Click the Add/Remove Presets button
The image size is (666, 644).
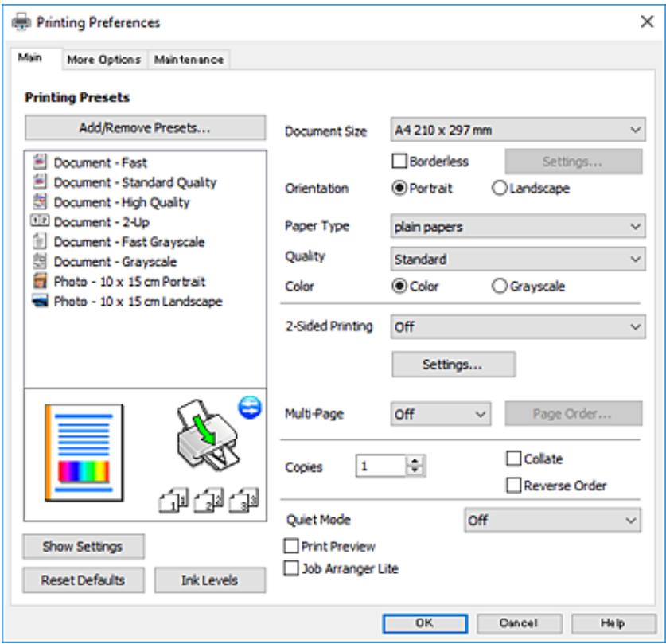pyautogui.click(x=146, y=127)
